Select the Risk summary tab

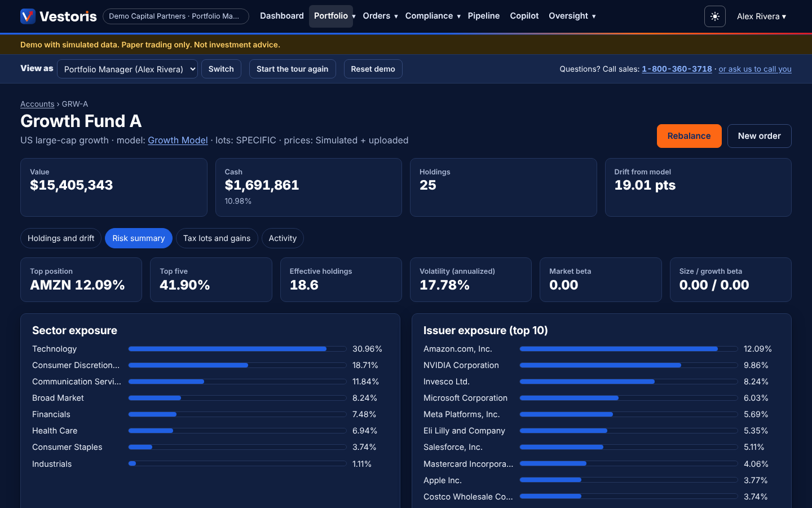pyautogui.click(x=139, y=238)
